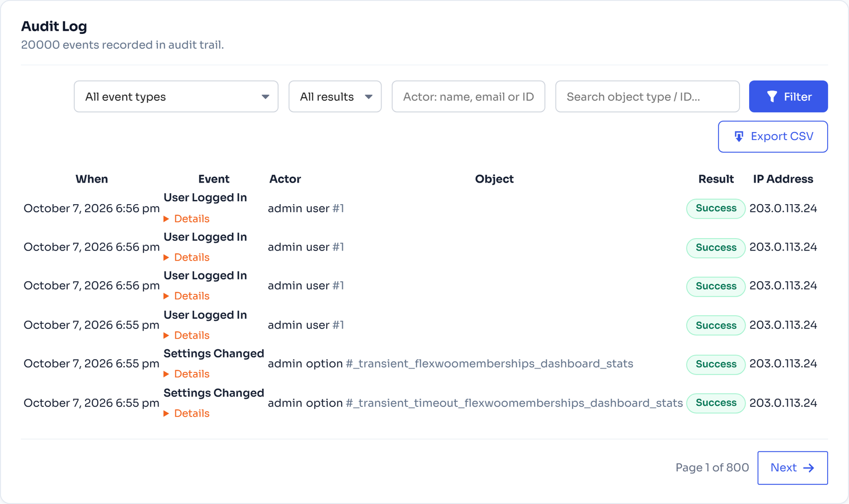Expand Details for transient_timeout Settings Changed row
Viewport: 849px width, 504px height.
pos(187,413)
